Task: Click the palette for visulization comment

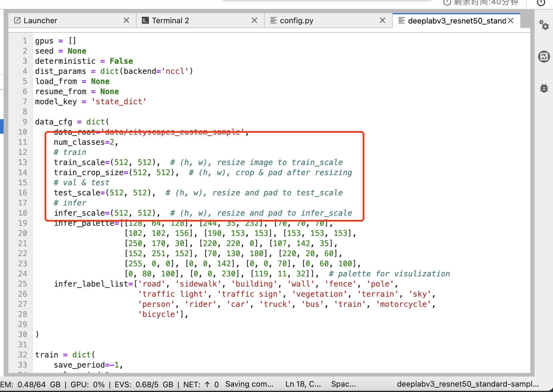Action: 389,274
